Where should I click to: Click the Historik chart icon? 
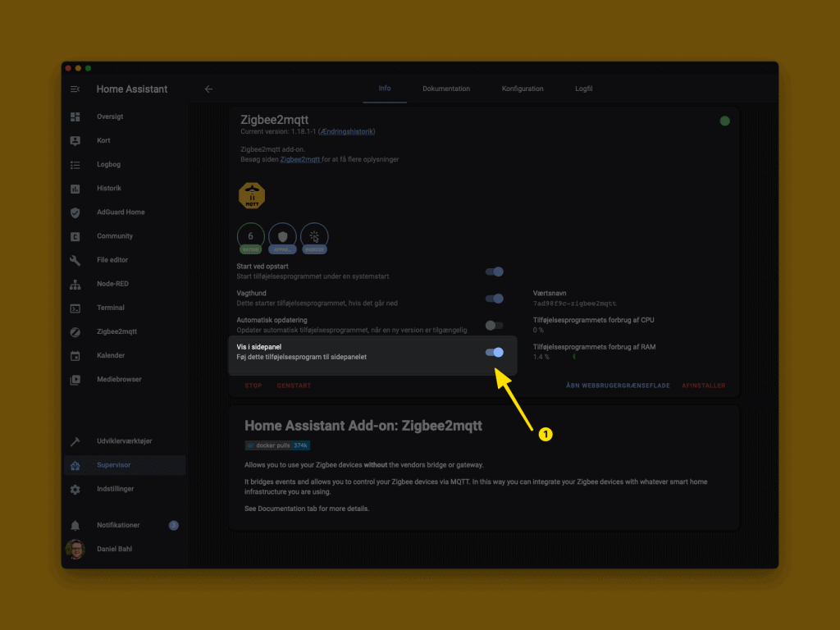[x=75, y=189]
